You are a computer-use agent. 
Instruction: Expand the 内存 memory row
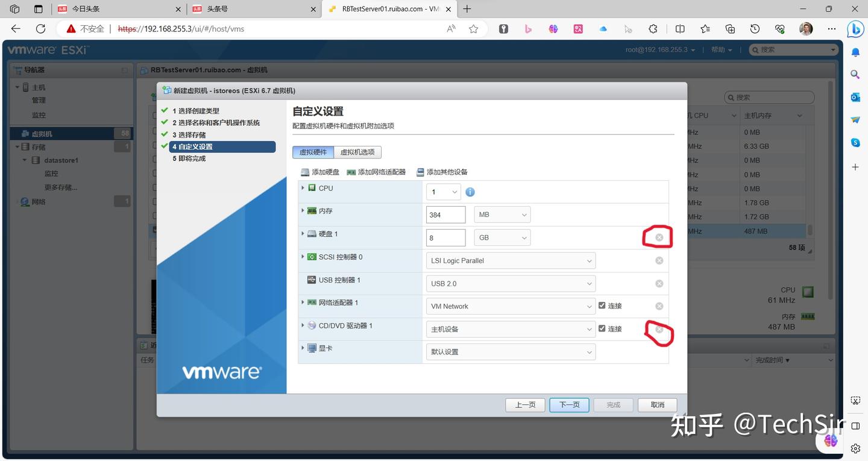303,211
